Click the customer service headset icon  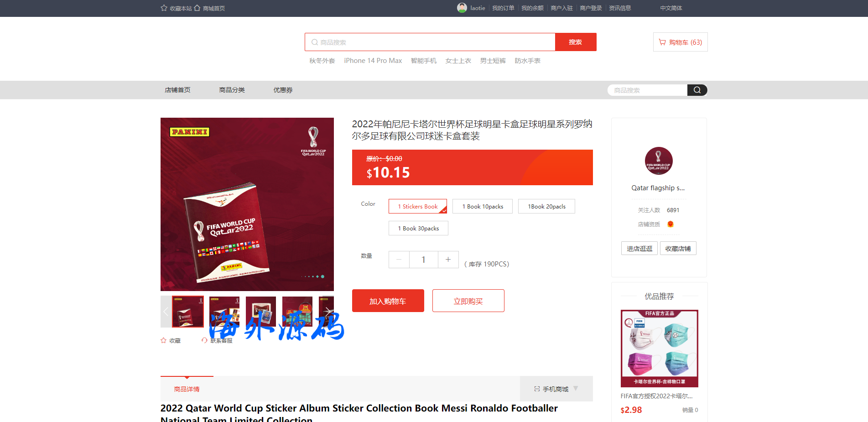(204, 340)
